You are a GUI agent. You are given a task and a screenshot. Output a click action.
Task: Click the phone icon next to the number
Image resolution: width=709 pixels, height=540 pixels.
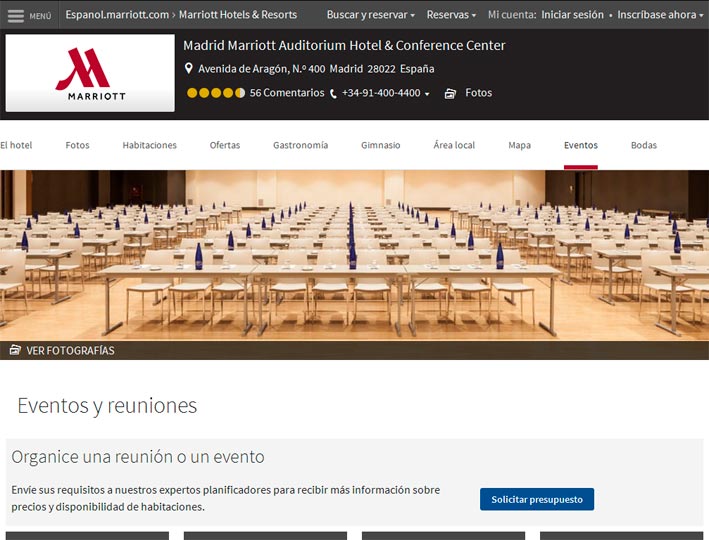333,94
